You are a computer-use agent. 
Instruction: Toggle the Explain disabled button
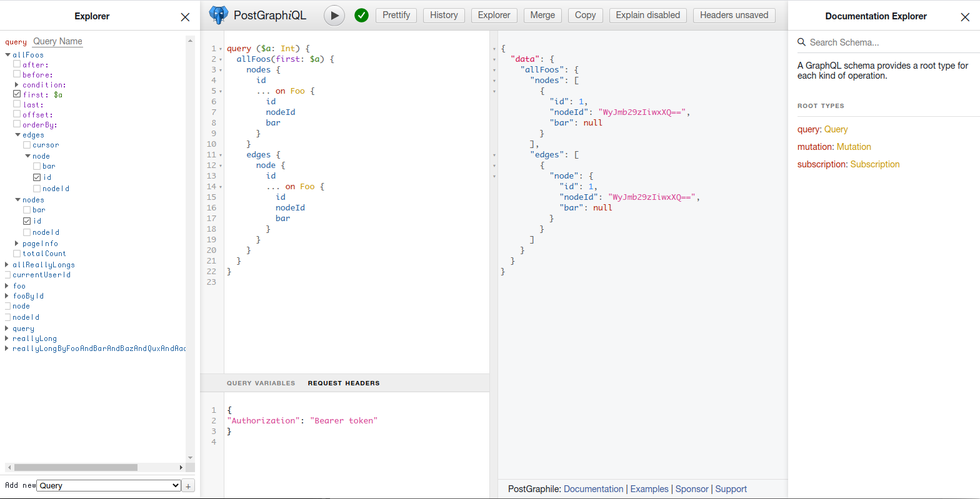[x=647, y=15]
